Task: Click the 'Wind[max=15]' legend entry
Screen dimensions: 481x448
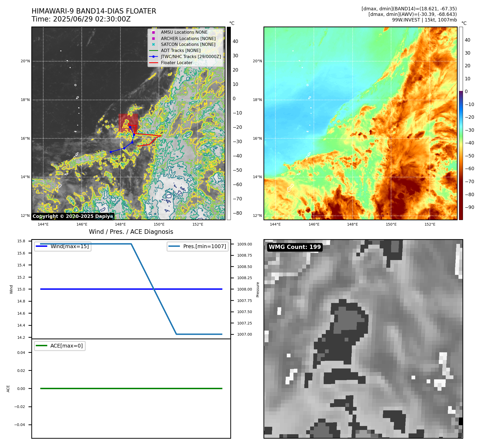Action: 63,246
